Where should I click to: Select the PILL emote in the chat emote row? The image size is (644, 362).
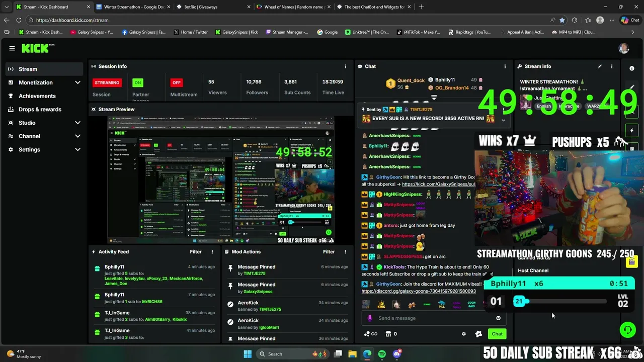441,304
